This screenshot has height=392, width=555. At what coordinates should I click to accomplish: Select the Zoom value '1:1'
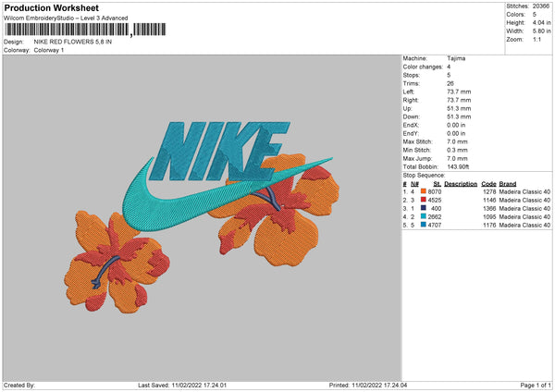[x=536, y=40]
